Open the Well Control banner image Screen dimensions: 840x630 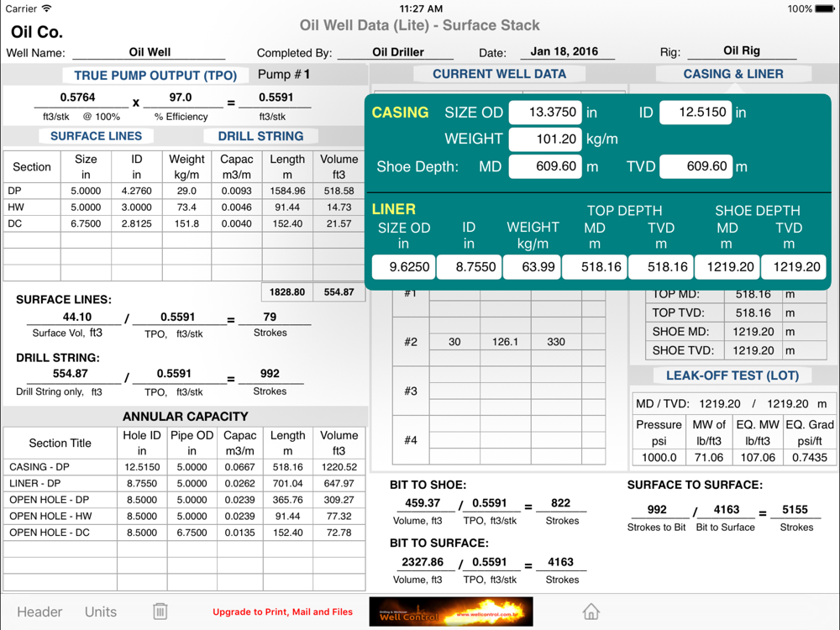pyautogui.click(x=451, y=612)
